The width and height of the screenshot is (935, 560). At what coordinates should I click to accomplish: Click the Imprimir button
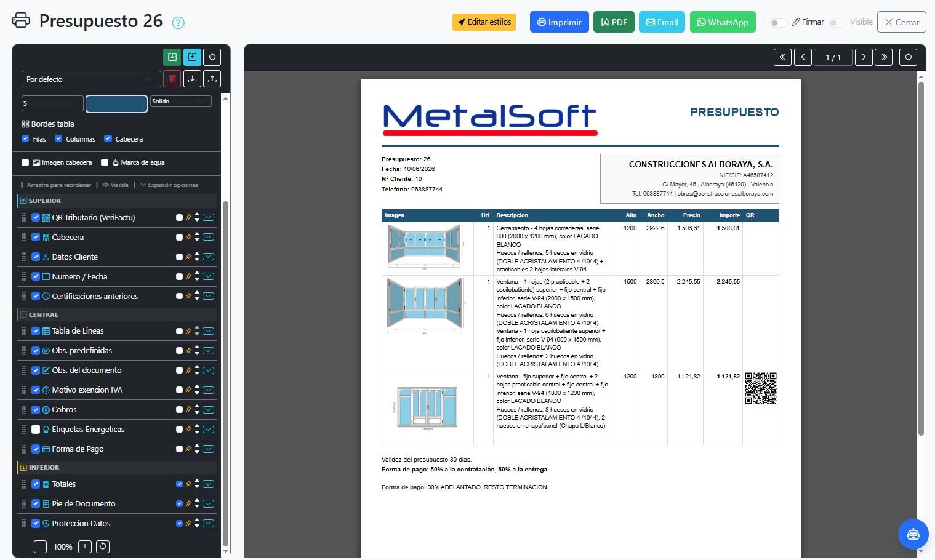click(559, 22)
